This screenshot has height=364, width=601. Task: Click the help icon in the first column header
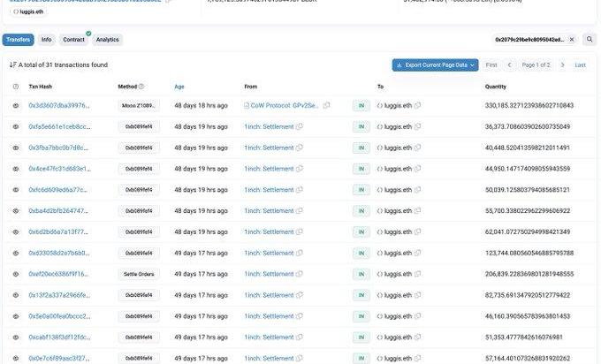[x=16, y=87]
